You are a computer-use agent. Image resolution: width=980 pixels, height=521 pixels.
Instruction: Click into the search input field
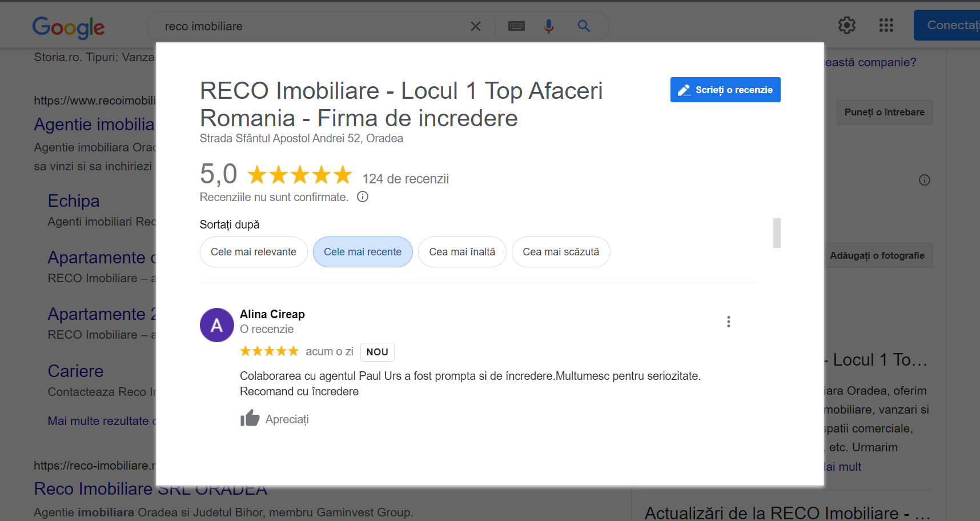click(308, 26)
